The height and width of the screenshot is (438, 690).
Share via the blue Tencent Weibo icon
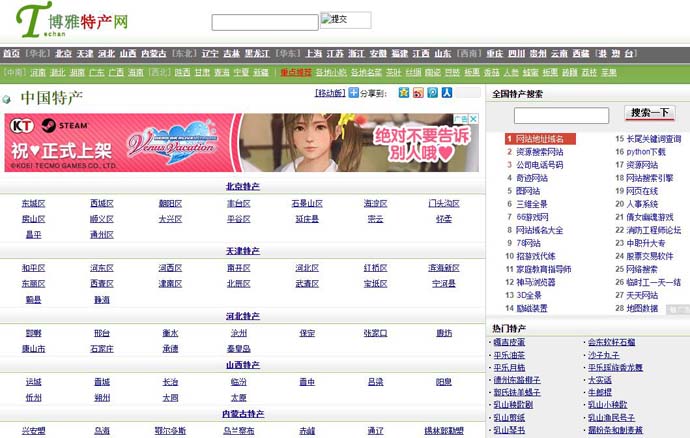click(x=433, y=92)
